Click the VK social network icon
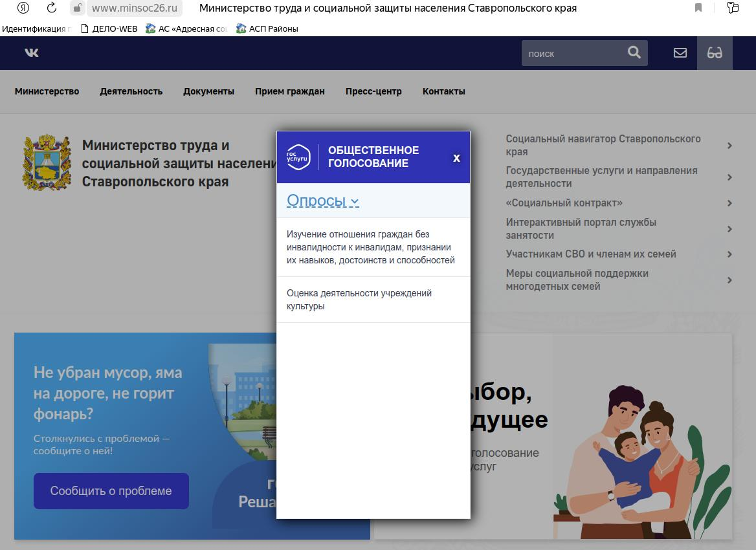This screenshot has width=756, height=550. coord(32,53)
